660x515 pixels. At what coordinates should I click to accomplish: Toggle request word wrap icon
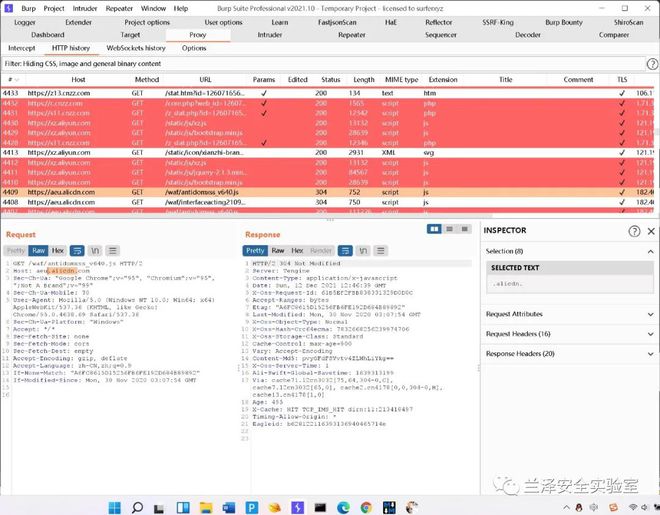coord(77,251)
